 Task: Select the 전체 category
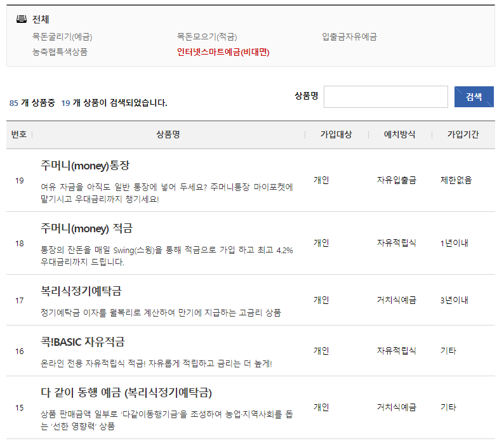click(41, 19)
